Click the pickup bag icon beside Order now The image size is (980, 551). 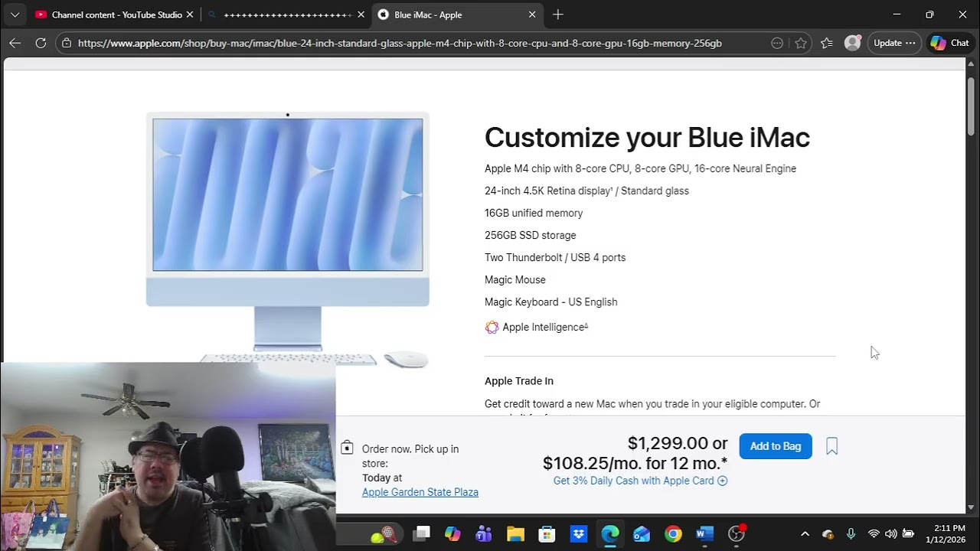[x=347, y=448]
